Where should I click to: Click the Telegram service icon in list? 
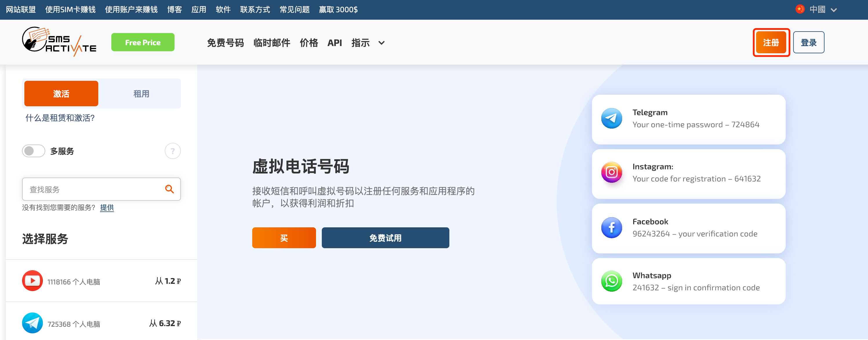pyautogui.click(x=32, y=323)
